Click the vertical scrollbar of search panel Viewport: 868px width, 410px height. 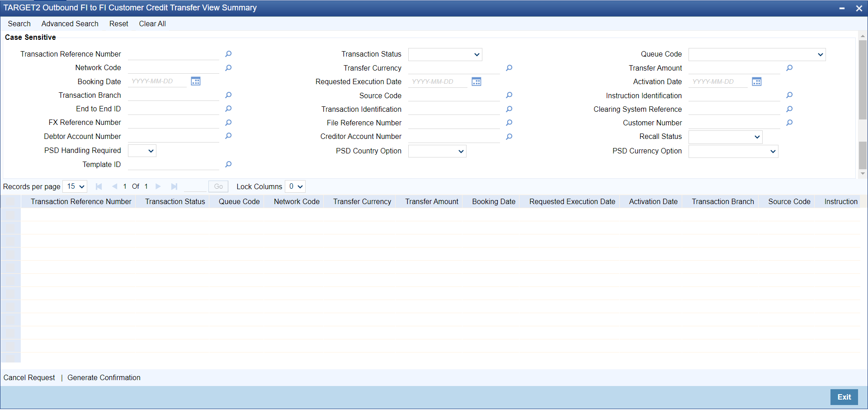863,80
